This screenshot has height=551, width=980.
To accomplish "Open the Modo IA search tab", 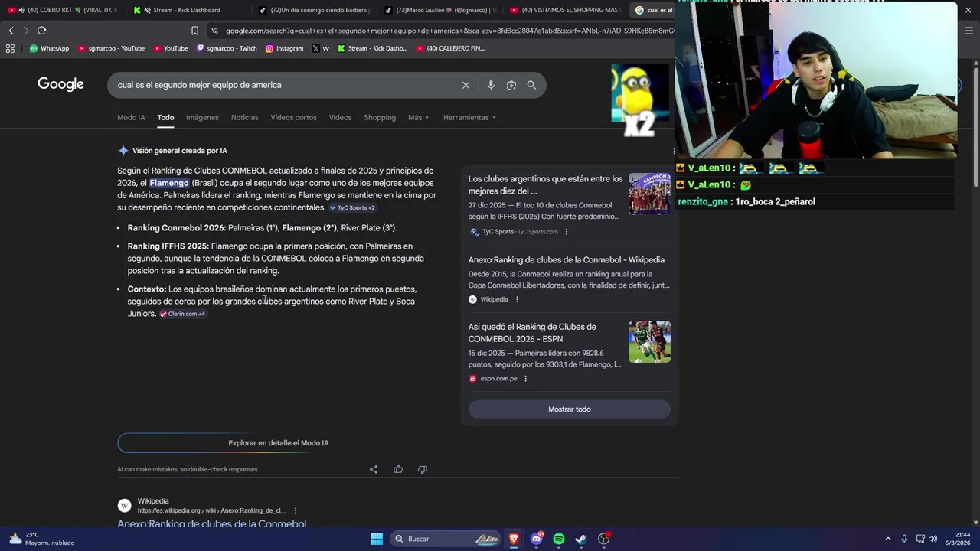I will tap(131, 117).
